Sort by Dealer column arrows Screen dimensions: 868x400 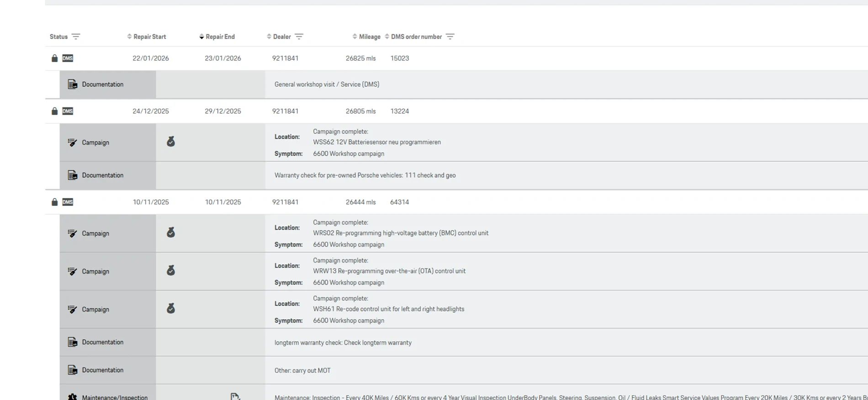coord(269,37)
